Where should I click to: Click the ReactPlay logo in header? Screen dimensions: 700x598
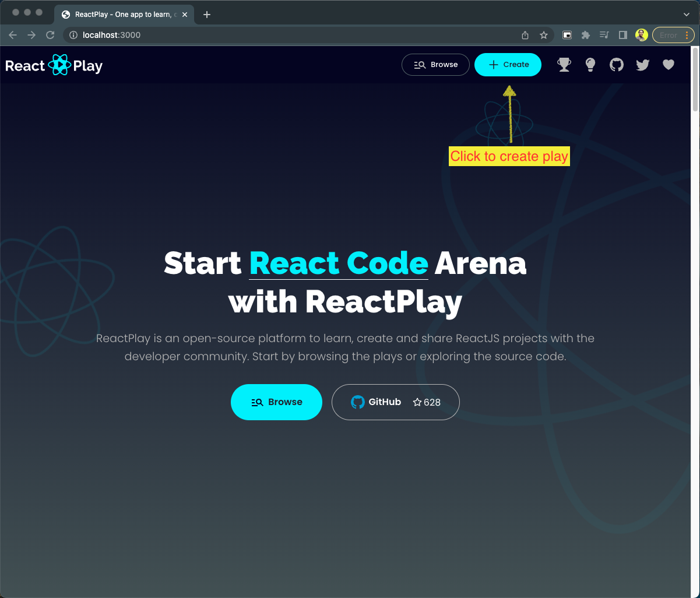click(x=54, y=65)
